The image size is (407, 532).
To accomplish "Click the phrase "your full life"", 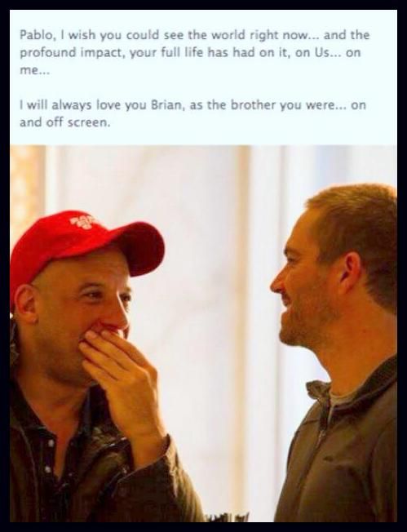I will pyautogui.click(x=161, y=53).
